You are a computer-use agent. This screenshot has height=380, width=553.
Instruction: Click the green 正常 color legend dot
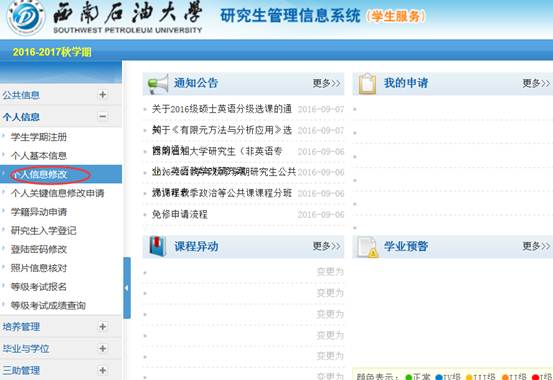(x=409, y=377)
